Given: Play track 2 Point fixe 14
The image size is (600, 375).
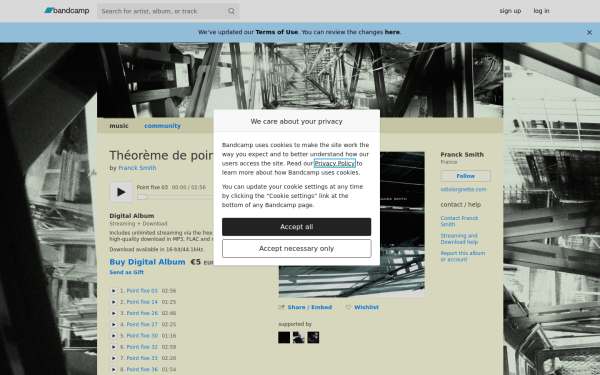Looking at the screenshot, I should click(113, 302).
